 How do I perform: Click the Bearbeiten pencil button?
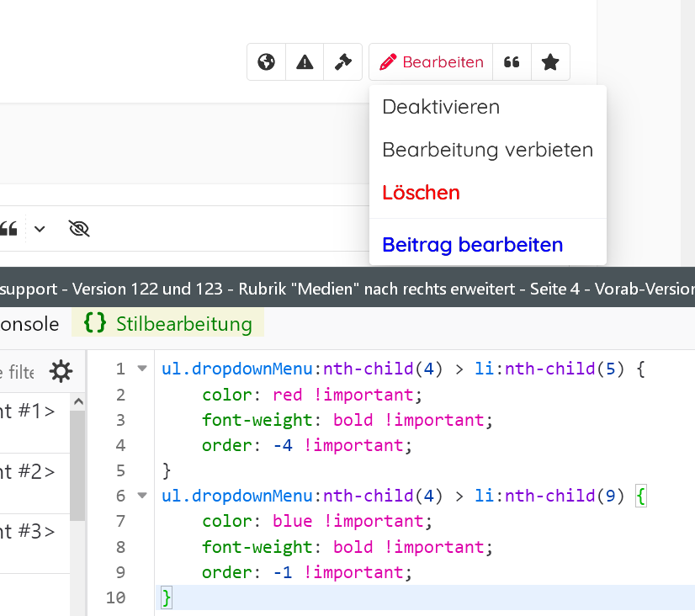click(x=431, y=62)
